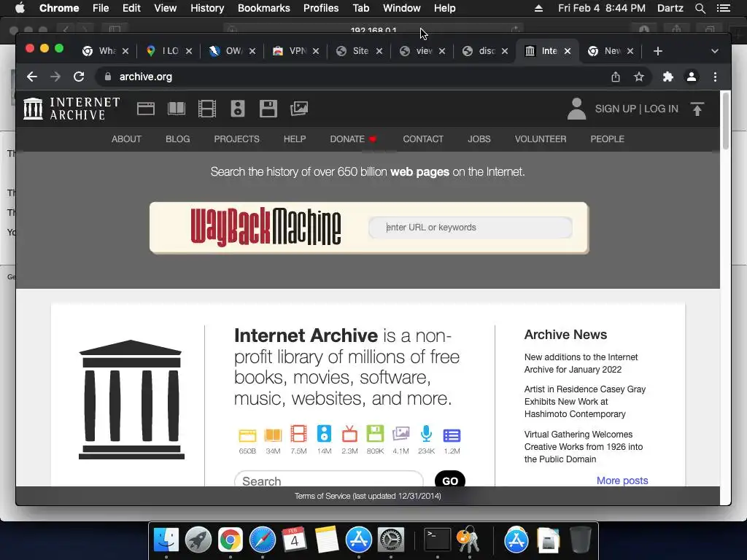747x560 pixels.
Task: Click the red video icon labeled 7.5M
Action: (x=298, y=435)
